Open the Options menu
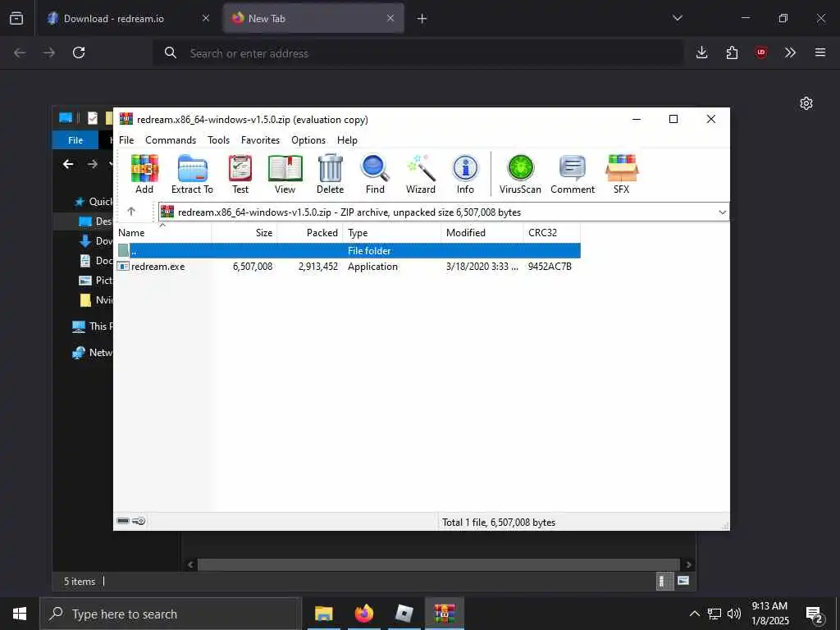Viewport: 840px width, 630px height. [308, 139]
